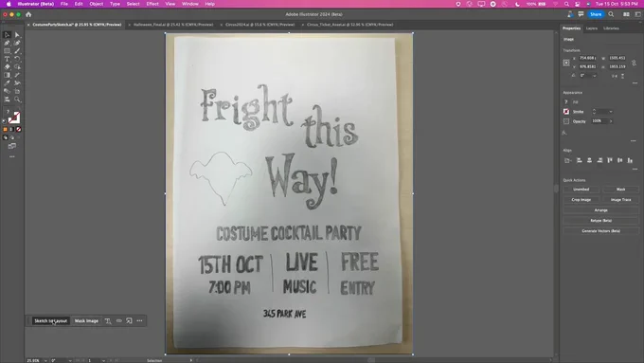Open Align To options dropdown
Image resolution: width=644 pixels, height=363 pixels.
click(x=568, y=160)
